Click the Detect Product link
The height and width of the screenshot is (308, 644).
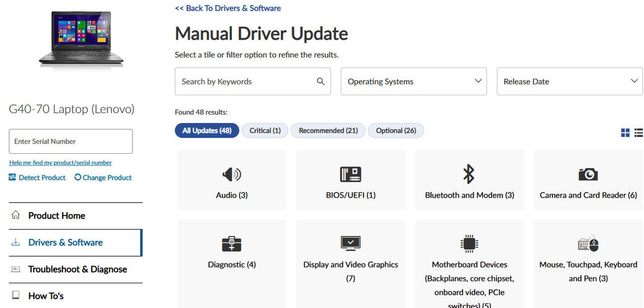[x=42, y=177]
